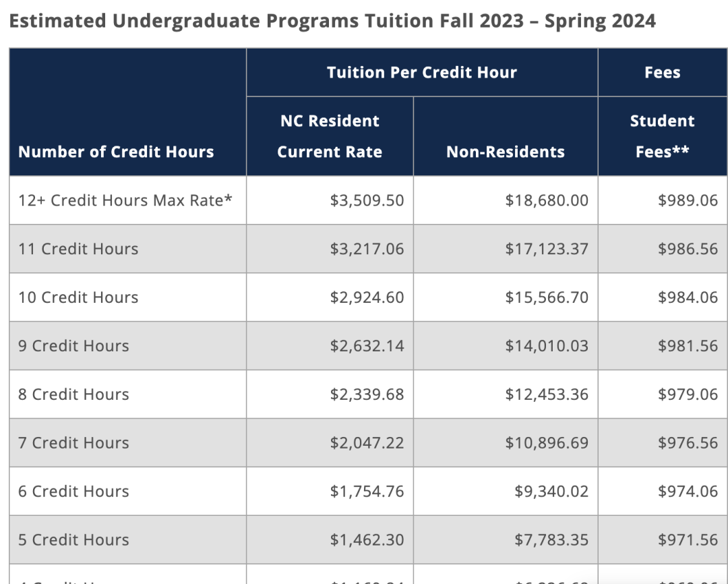Click the 10 Credit Hours row label
Image resolution: width=728 pixels, height=584 pixels.
point(78,297)
